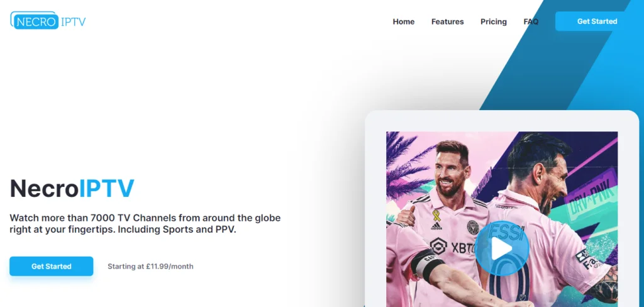Go to the Features section
This screenshot has width=644, height=307.
click(447, 22)
